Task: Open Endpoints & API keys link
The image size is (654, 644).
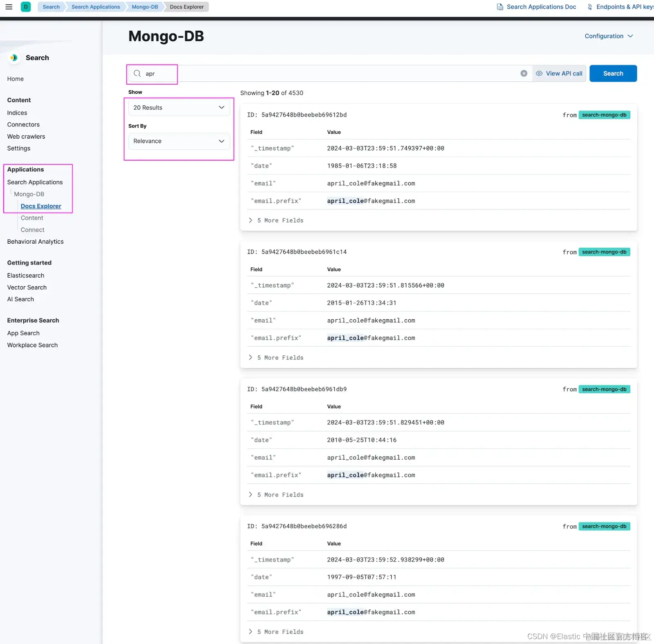Action: (x=620, y=7)
